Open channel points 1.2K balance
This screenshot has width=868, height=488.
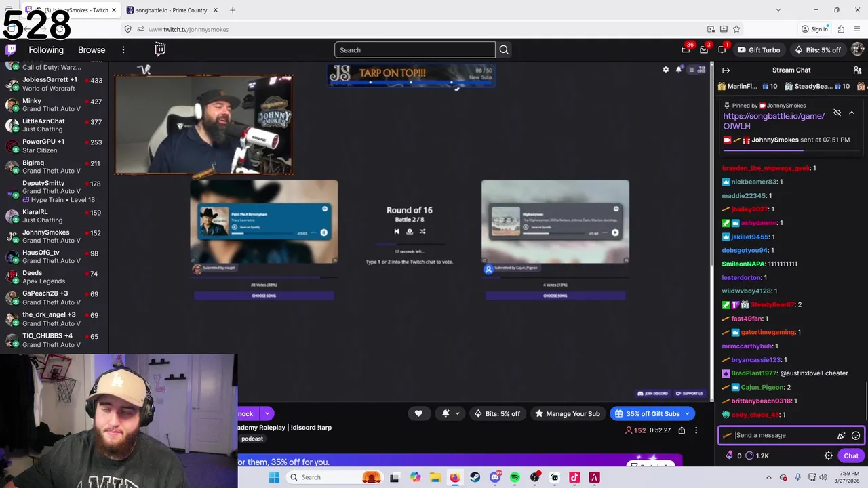(757, 456)
